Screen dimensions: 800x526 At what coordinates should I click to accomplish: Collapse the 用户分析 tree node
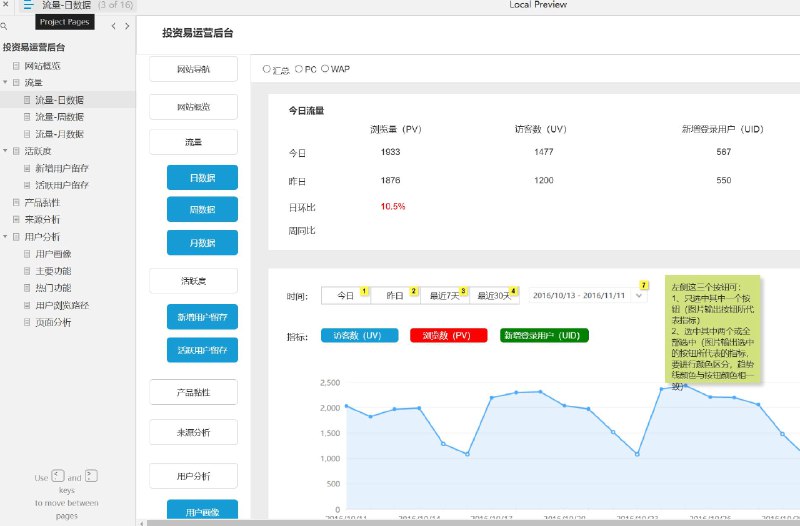[5, 236]
